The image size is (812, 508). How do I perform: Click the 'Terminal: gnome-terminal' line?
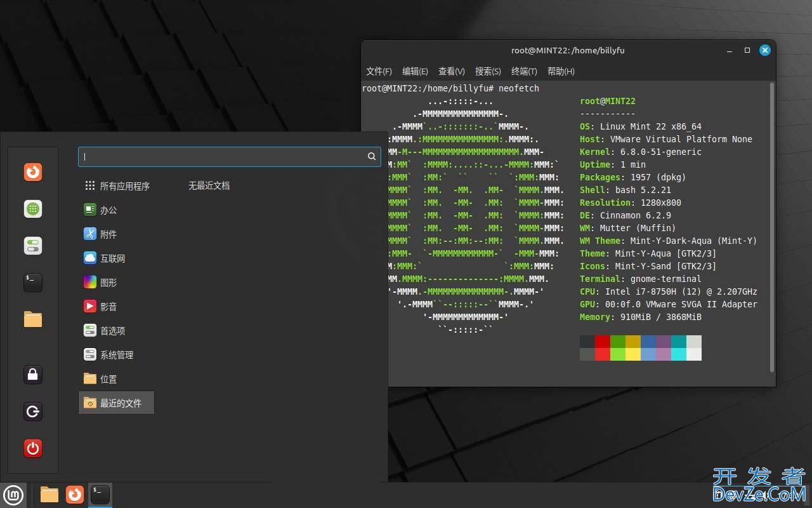coord(641,279)
